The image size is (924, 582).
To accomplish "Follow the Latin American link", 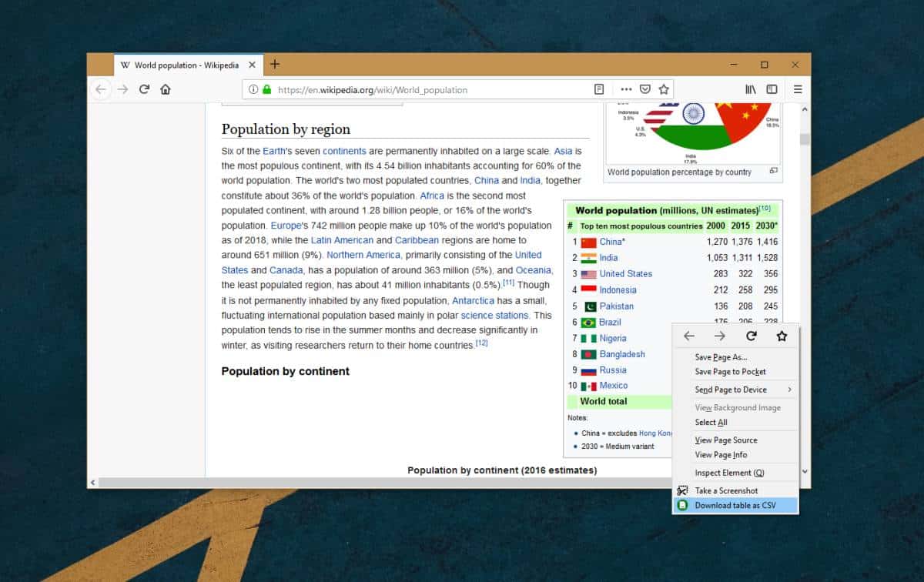I will point(343,240).
